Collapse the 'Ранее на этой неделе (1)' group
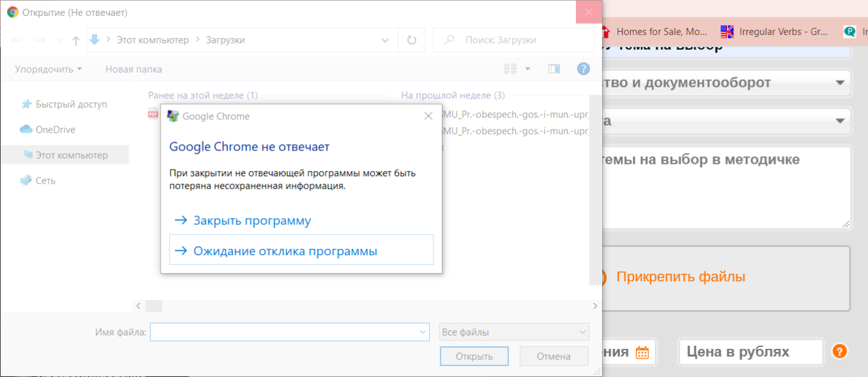This screenshot has height=377, width=868. click(x=203, y=96)
